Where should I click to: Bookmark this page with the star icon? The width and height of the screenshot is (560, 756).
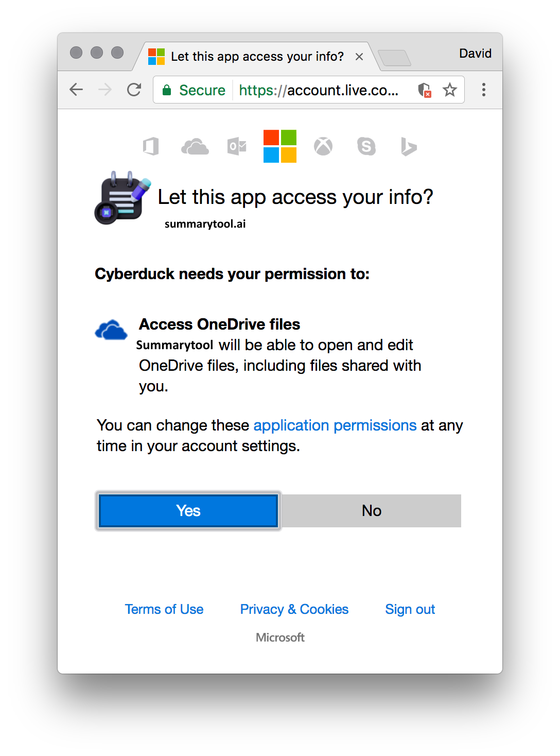450,90
